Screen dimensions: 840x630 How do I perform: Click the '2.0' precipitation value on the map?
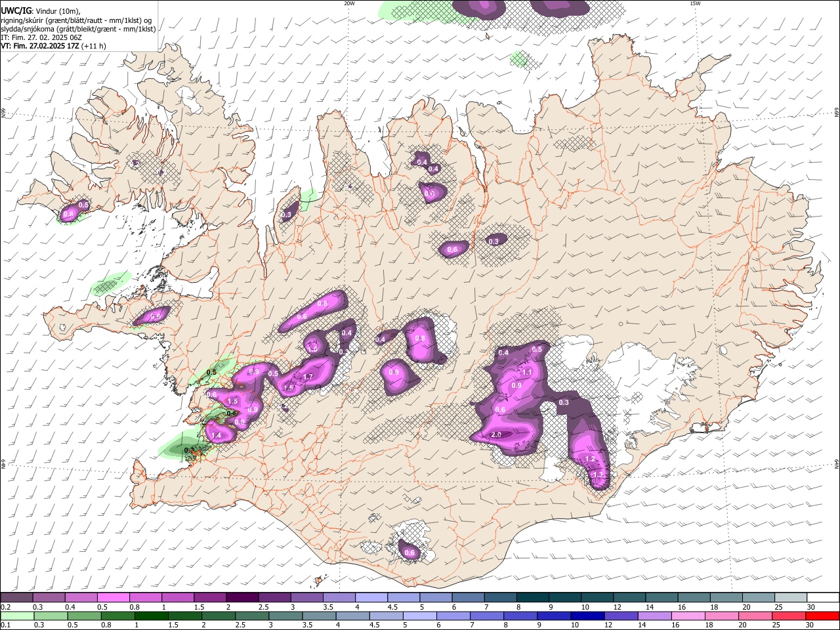point(496,434)
